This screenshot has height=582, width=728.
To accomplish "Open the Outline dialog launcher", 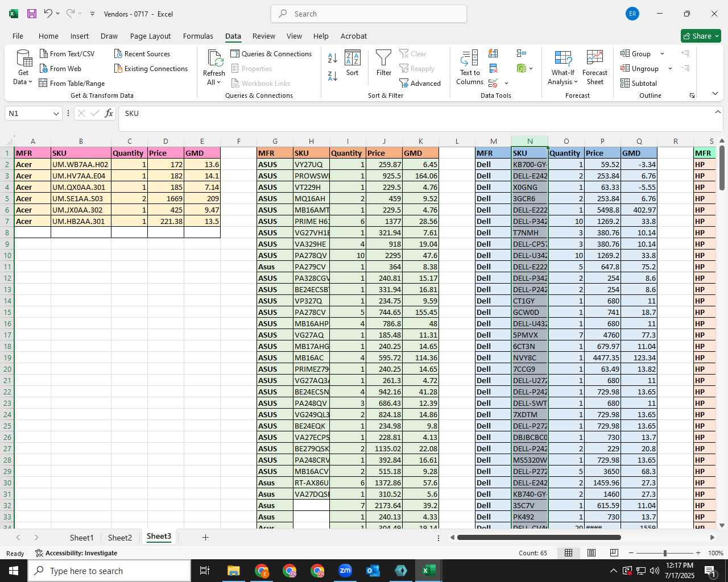I will point(692,95).
